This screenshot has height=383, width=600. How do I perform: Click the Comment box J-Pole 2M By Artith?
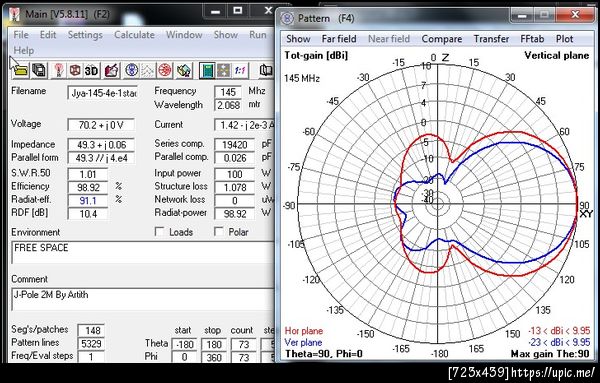[143, 300]
